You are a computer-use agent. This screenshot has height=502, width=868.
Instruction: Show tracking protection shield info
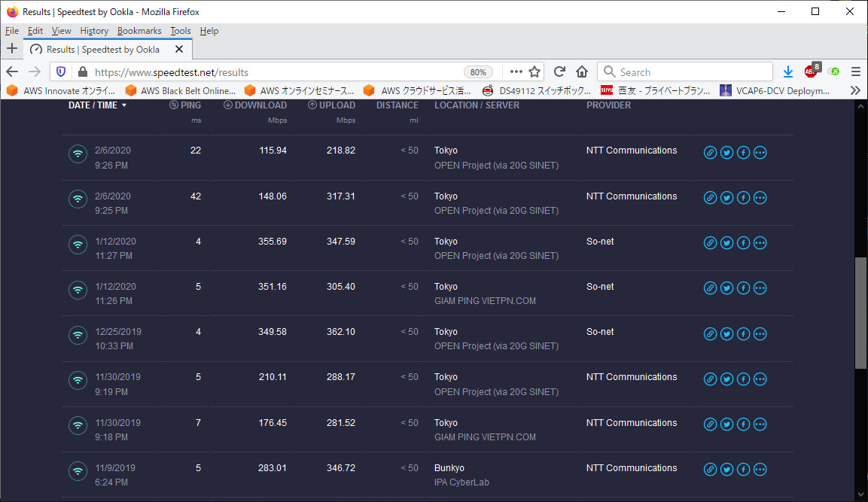62,72
